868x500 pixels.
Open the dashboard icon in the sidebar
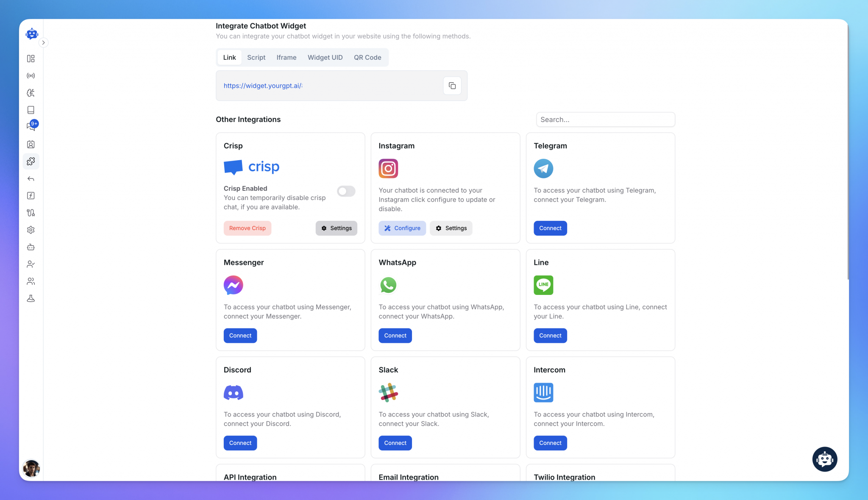click(x=31, y=58)
